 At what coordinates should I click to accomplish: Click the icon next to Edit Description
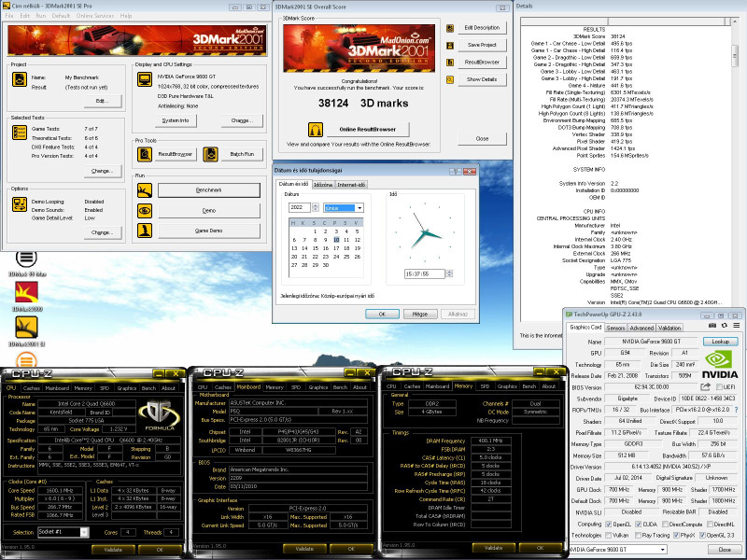coord(450,28)
